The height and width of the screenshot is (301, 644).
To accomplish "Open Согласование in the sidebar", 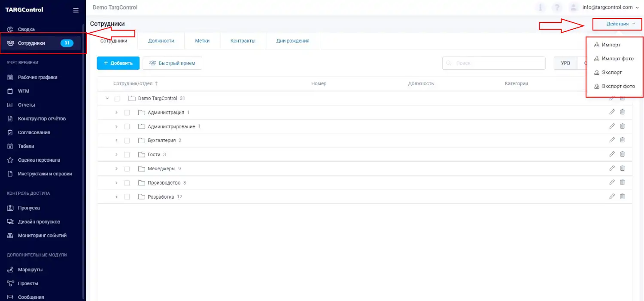I will point(34,132).
